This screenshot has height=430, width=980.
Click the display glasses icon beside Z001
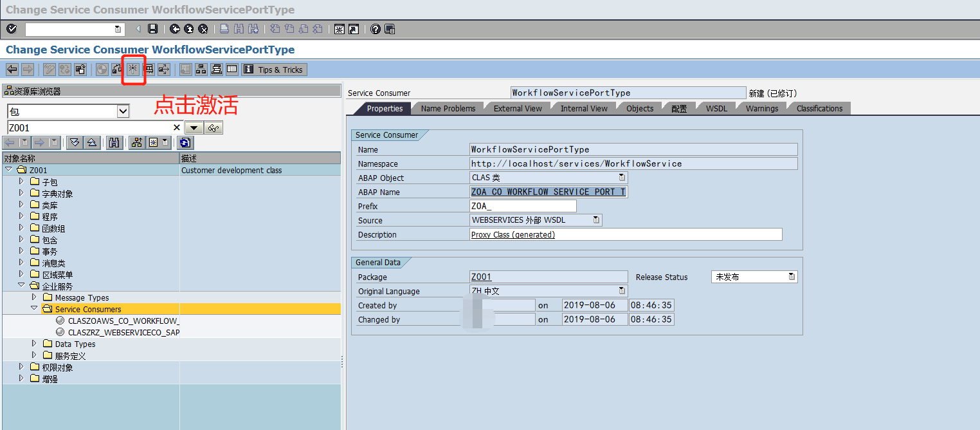(213, 127)
